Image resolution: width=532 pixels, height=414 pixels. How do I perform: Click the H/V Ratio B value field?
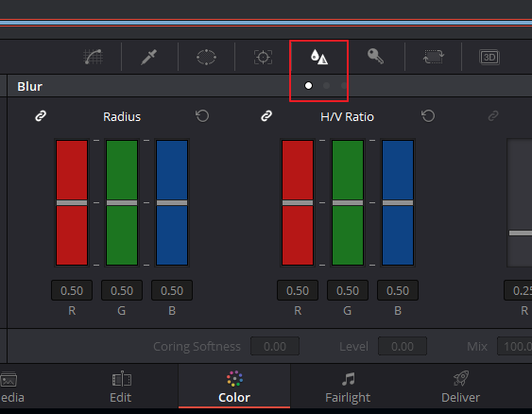coord(398,290)
